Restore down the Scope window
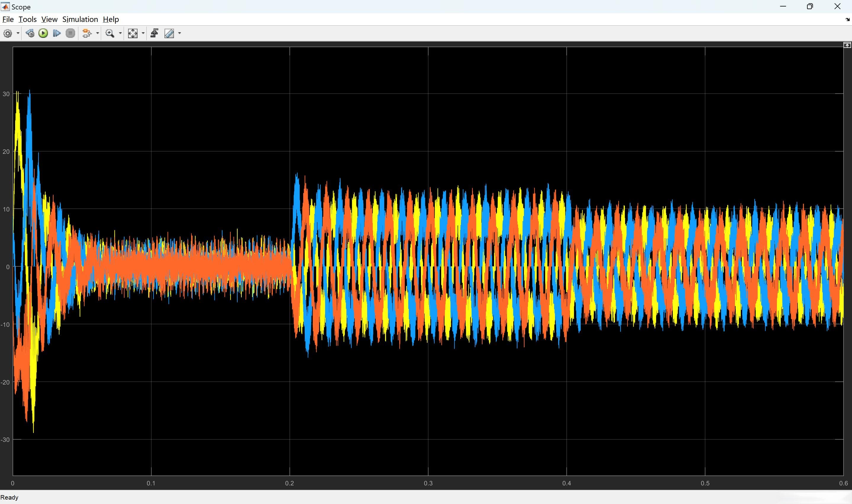Screen dimensions: 852x504 (810, 7)
